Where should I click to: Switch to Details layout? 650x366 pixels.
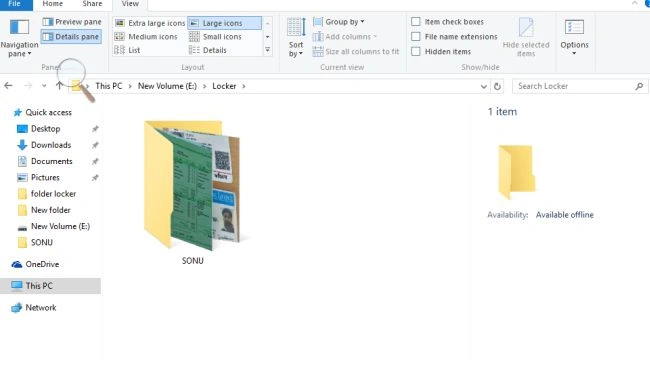(x=208, y=50)
